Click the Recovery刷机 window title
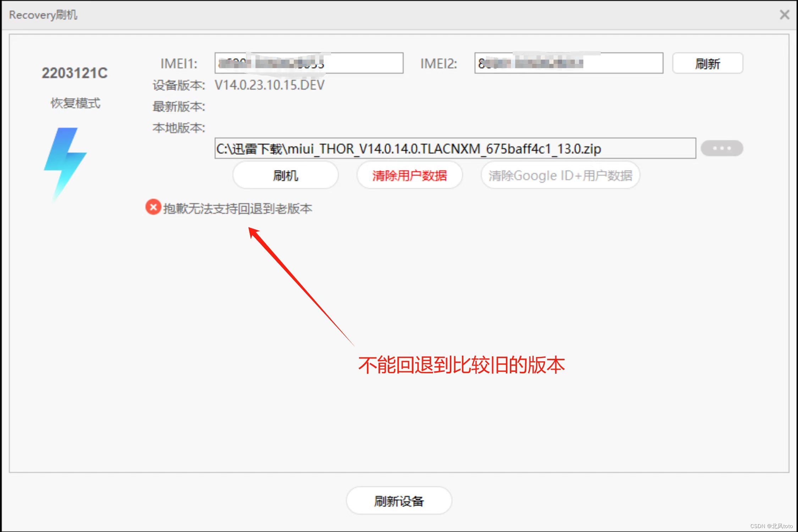Viewport: 798px width, 532px height. coord(43,15)
